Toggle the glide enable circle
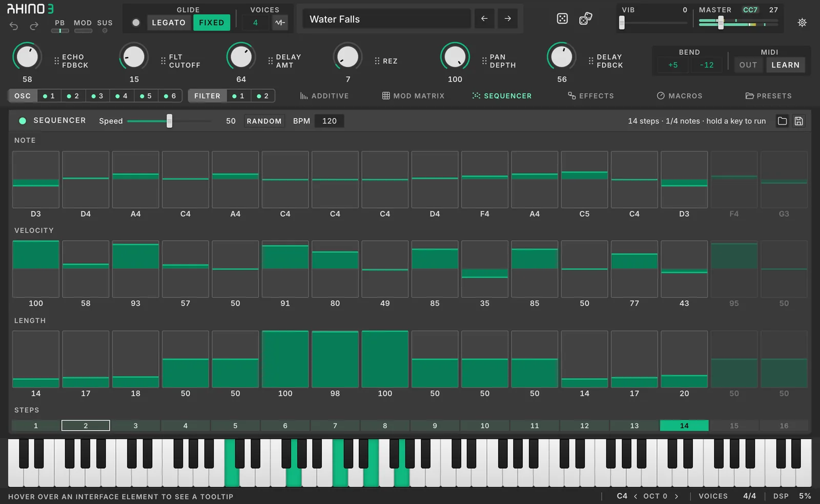Image resolution: width=820 pixels, height=504 pixels. pos(136,23)
